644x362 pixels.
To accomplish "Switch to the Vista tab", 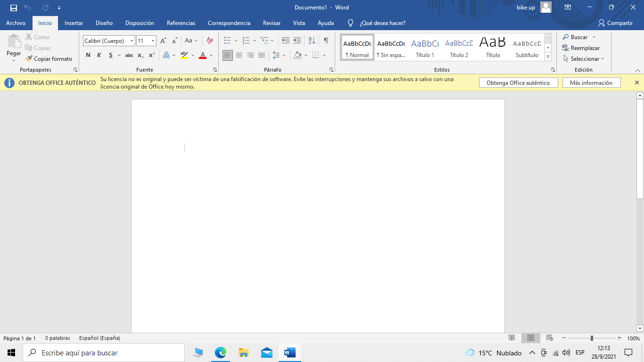I will 299,23.
